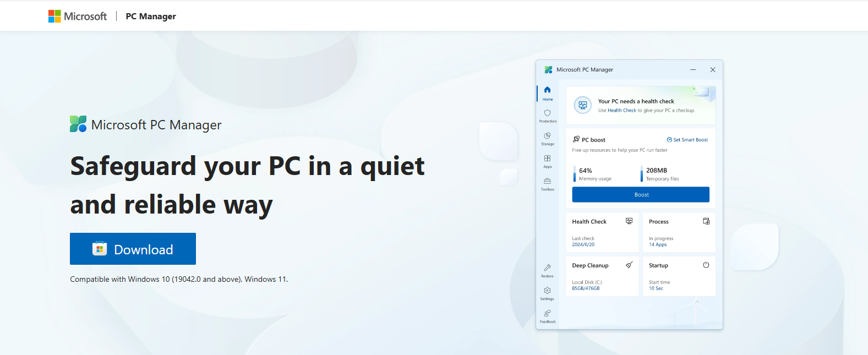Minimize the Microsoft PC Manager window
Screen dimensions: 868x355
(693, 70)
